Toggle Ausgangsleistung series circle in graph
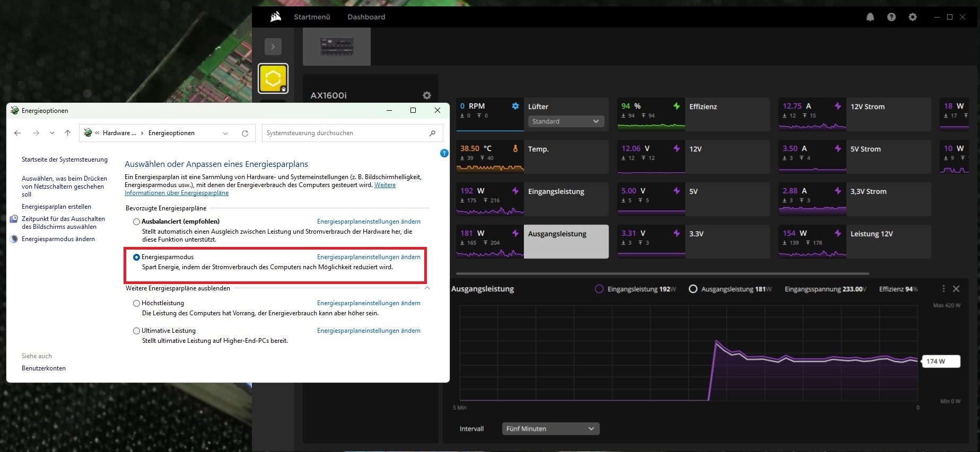Viewport: 980px width, 452px height. (693, 289)
